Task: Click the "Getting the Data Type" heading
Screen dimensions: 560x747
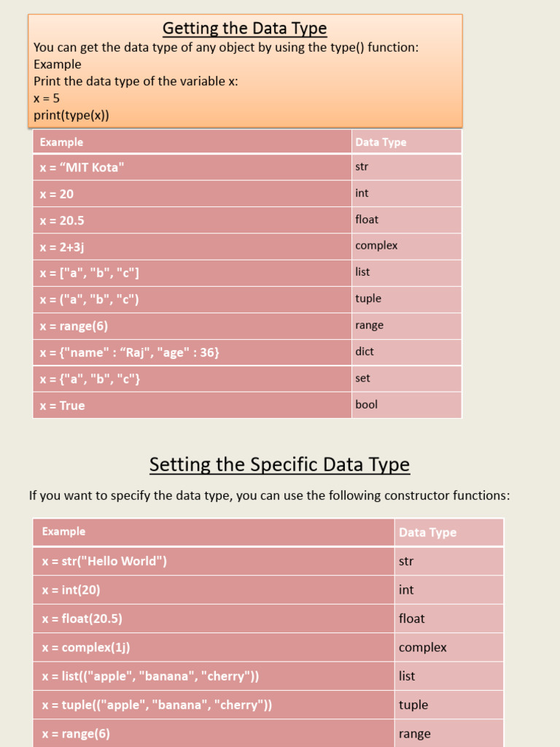Action: [x=245, y=28]
